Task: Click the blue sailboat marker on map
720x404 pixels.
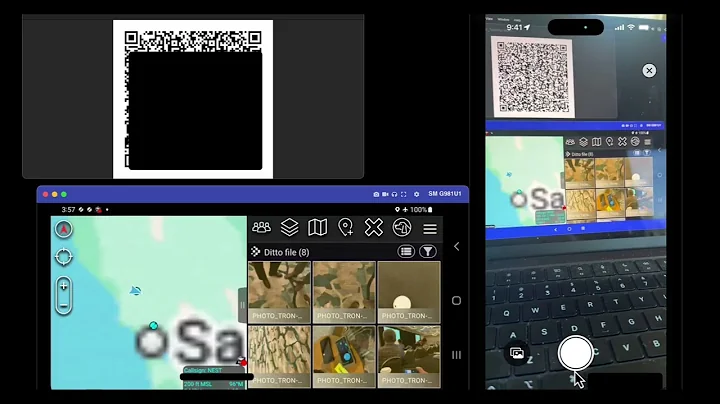Action: 135,291
